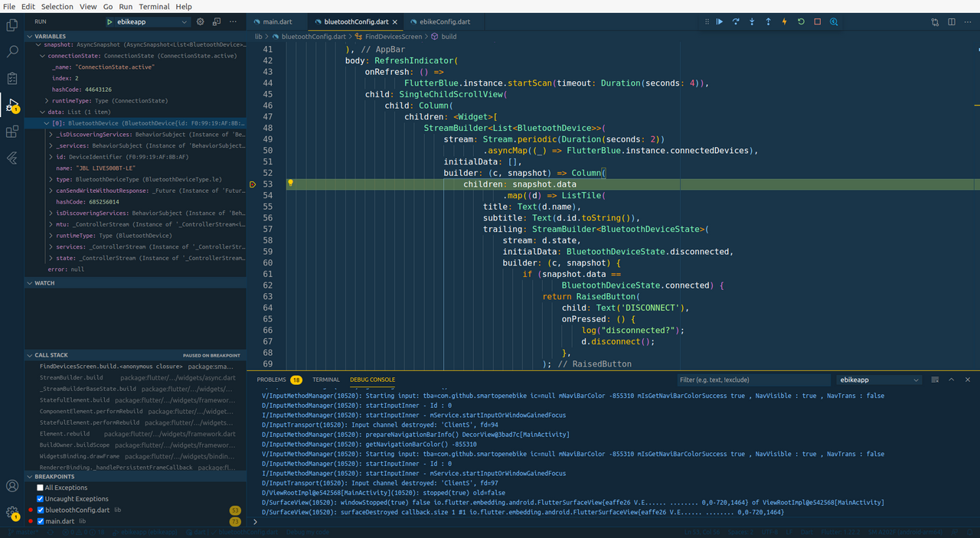Click Step Into in the debug toolbar
Viewport: 980px width, 538px height.
(x=752, y=22)
